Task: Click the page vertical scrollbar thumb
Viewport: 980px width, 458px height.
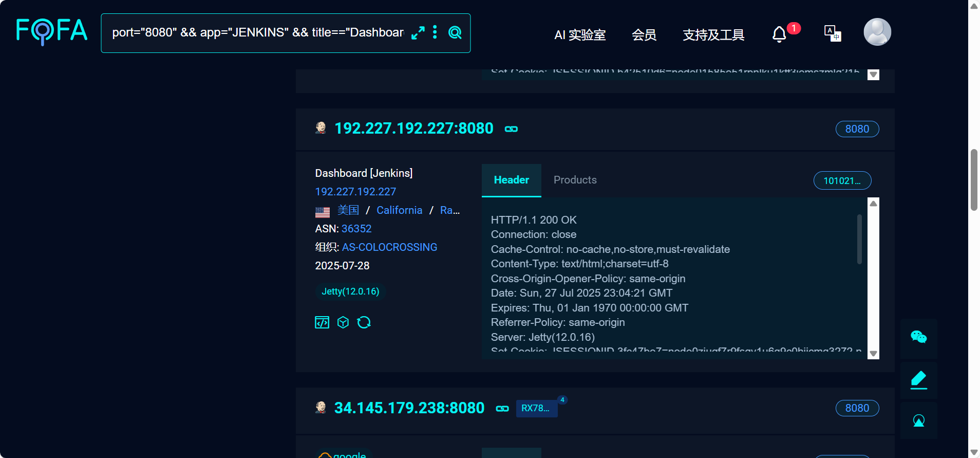Action: pos(974,180)
